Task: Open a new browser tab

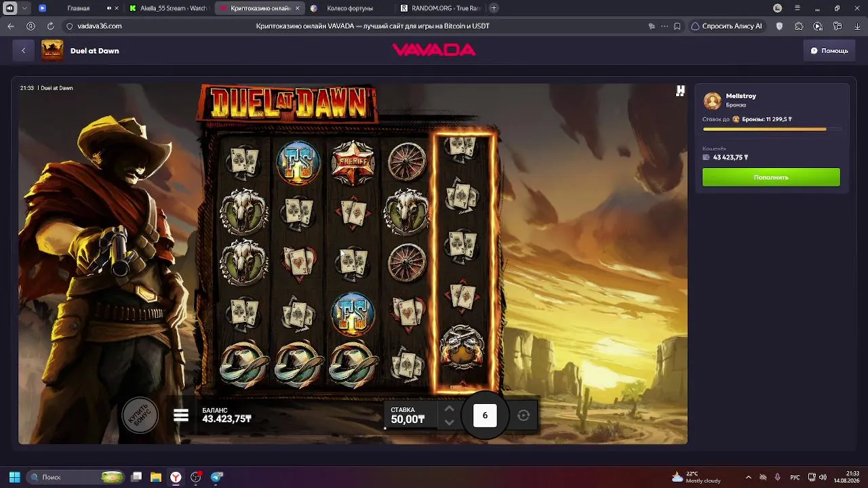Action: pyautogui.click(x=494, y=8)
